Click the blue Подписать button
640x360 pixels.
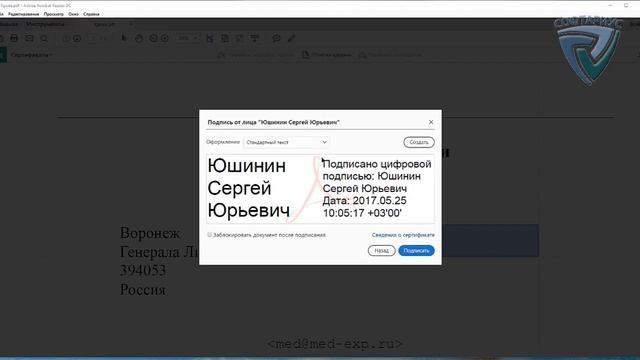click(416, 251)
